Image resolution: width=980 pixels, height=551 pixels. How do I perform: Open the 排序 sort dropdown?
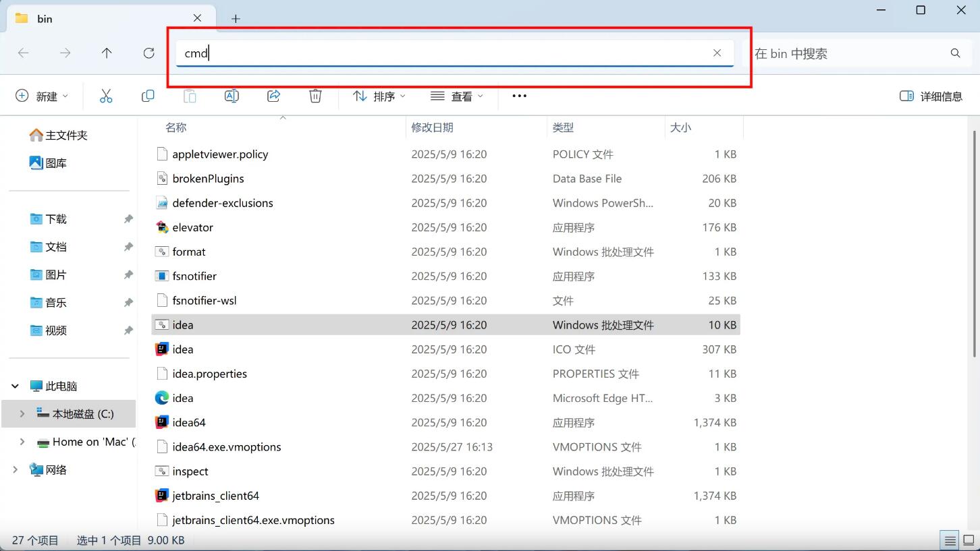(x=379, y=96)
